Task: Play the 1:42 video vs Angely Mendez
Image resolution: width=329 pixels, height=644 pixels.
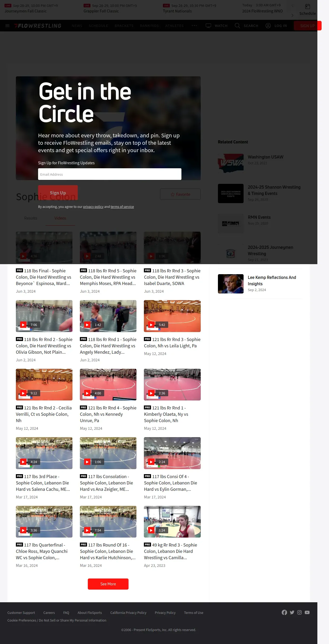Action: point(108,316)
